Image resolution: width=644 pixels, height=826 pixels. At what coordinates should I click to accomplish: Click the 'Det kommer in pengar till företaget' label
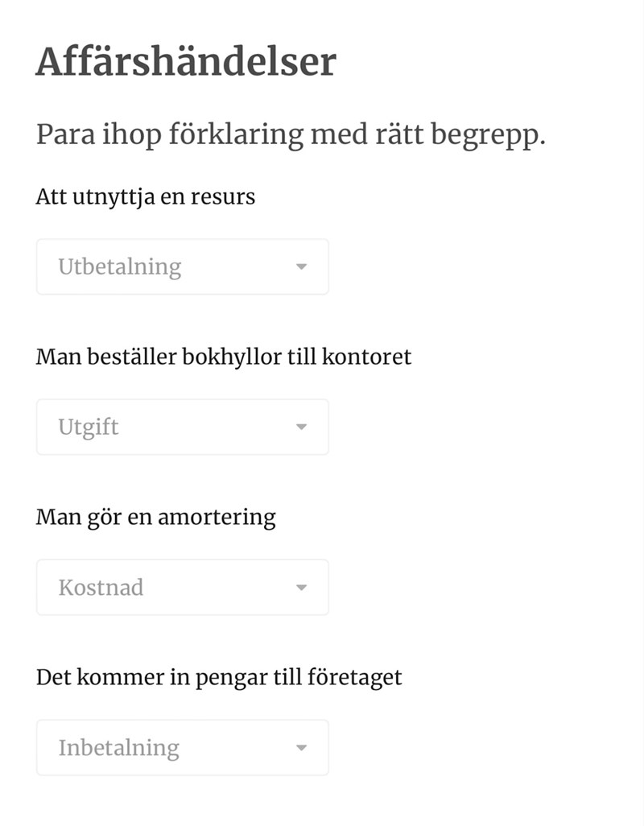click(219, 677)
